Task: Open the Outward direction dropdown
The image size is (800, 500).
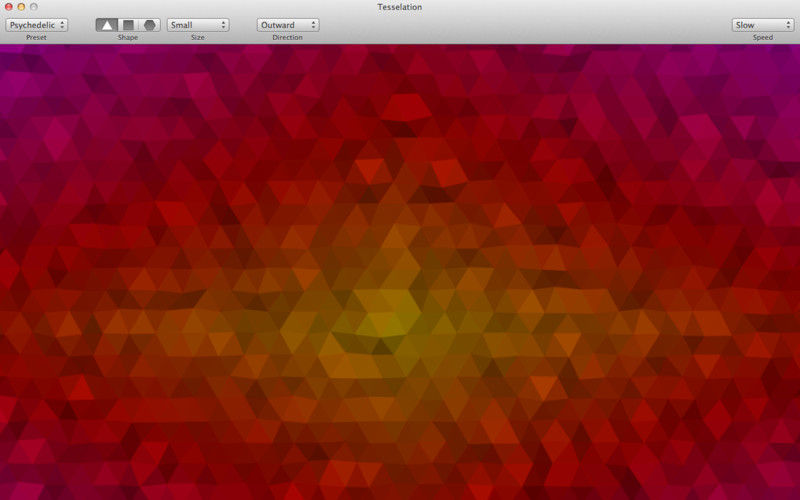Action: coord(288,25)
